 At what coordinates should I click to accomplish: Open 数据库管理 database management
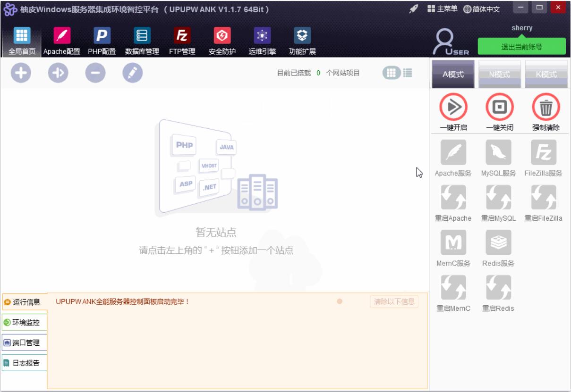pyautogui.click(x=142, y=41)
